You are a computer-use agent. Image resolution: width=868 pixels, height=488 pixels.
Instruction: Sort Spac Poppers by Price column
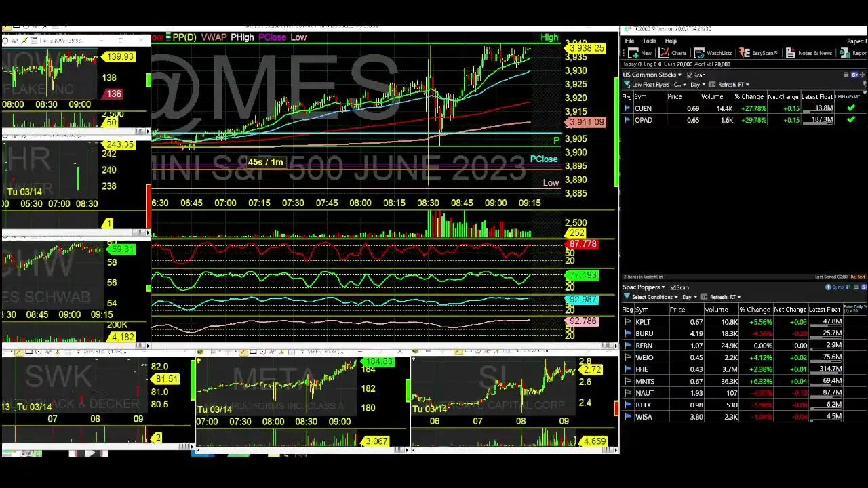click(x=677, y=310)
